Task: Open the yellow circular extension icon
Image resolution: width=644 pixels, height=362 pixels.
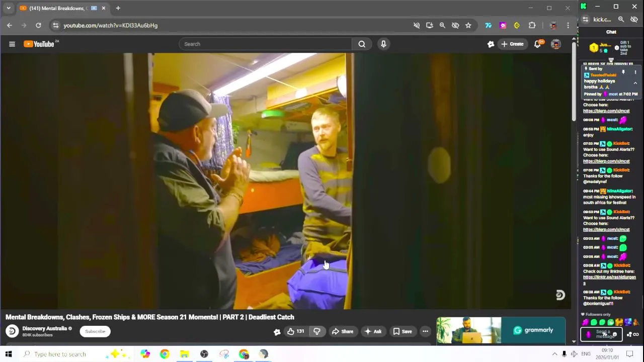Action: 517,25
